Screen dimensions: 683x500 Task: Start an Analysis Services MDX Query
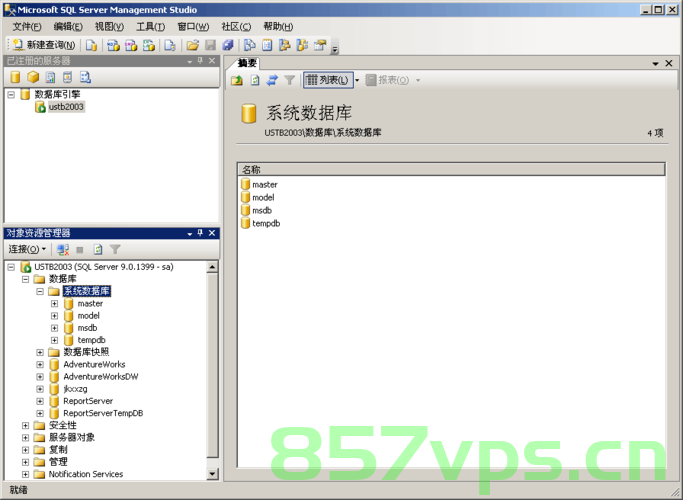point(113,45)
